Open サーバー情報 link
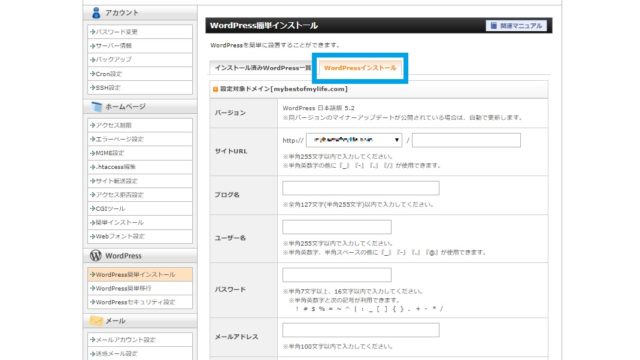The image size is (640, 360). 140,46
